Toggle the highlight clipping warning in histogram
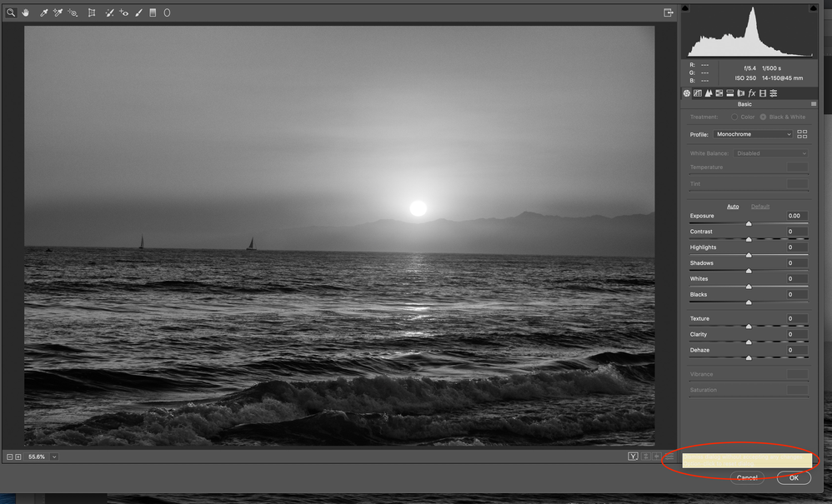832x504 pixels. 813,8
